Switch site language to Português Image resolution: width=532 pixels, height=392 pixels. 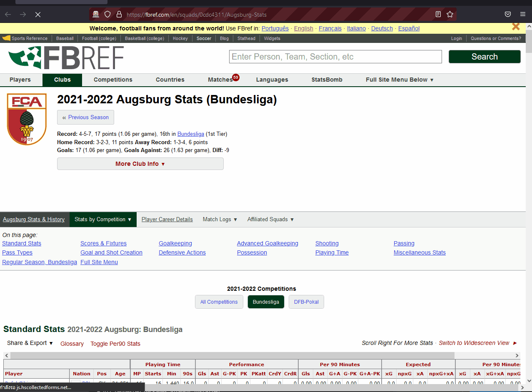tap(275, 28)
